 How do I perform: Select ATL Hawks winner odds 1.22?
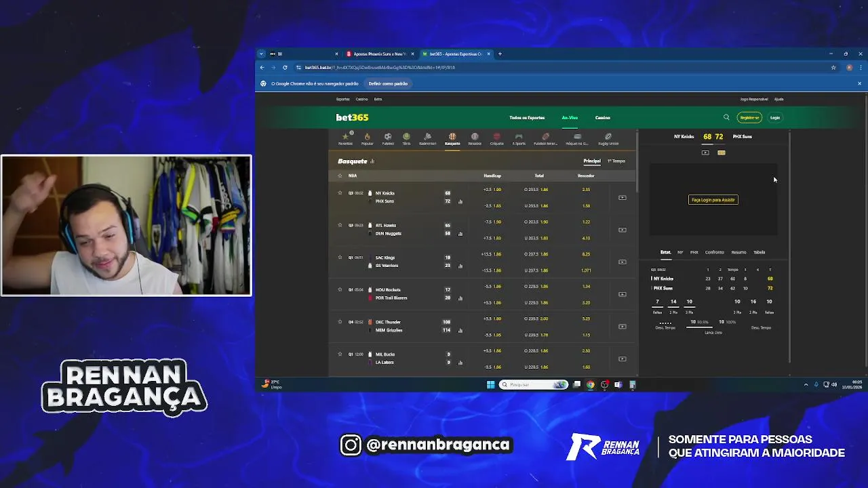click(x=586, y=222)
